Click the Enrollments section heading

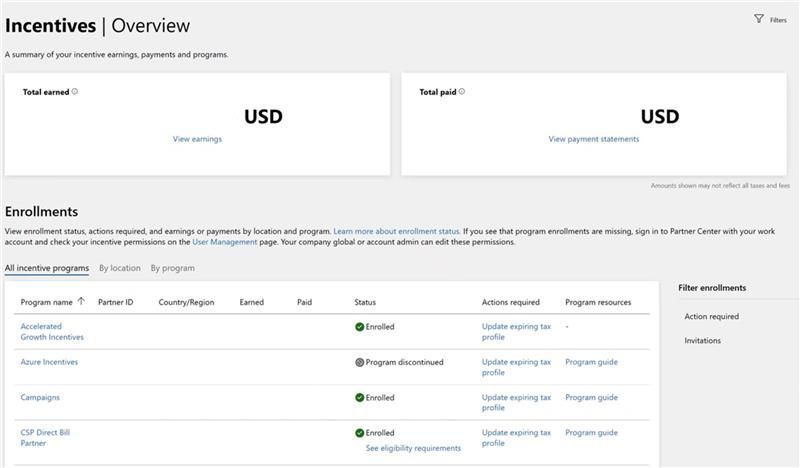(x=41, y=211)
